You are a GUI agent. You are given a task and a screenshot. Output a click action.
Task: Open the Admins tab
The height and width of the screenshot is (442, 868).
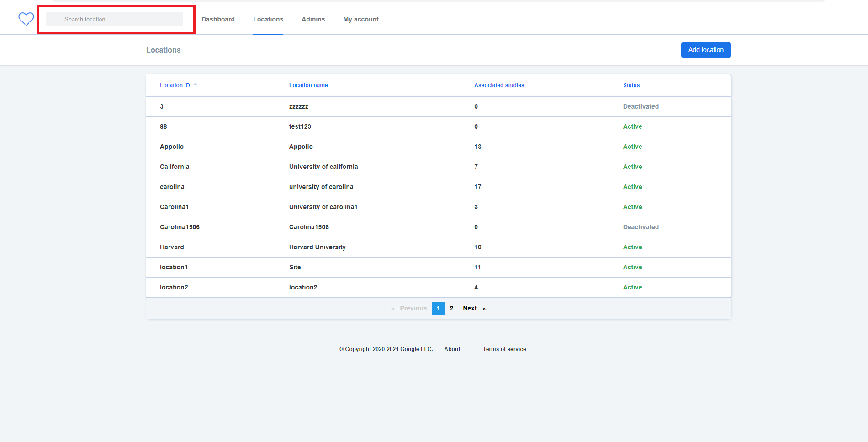pyautogui.click(x=313, y=19)
